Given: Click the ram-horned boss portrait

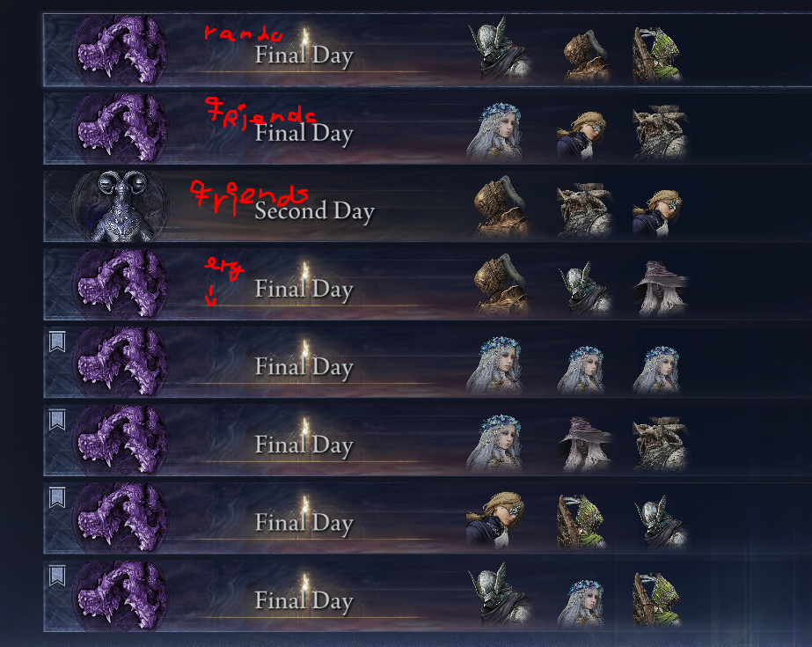Looking at the screenshot, I should [x=121, y=206].
